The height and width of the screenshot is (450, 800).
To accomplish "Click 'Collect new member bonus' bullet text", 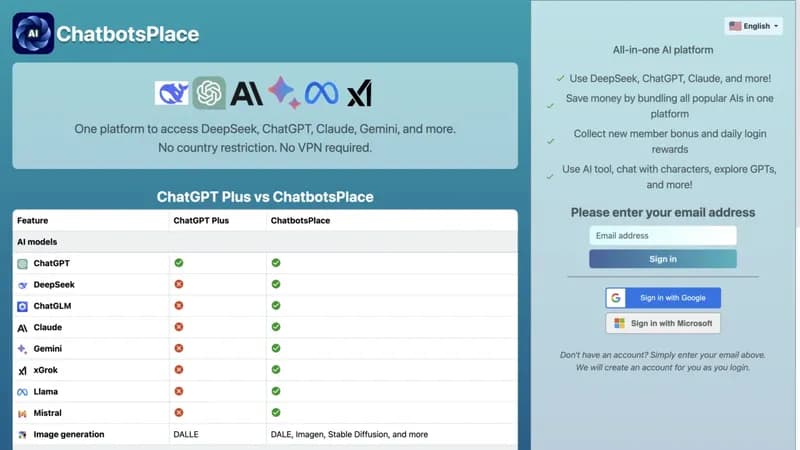I will [x=670, y=141].
